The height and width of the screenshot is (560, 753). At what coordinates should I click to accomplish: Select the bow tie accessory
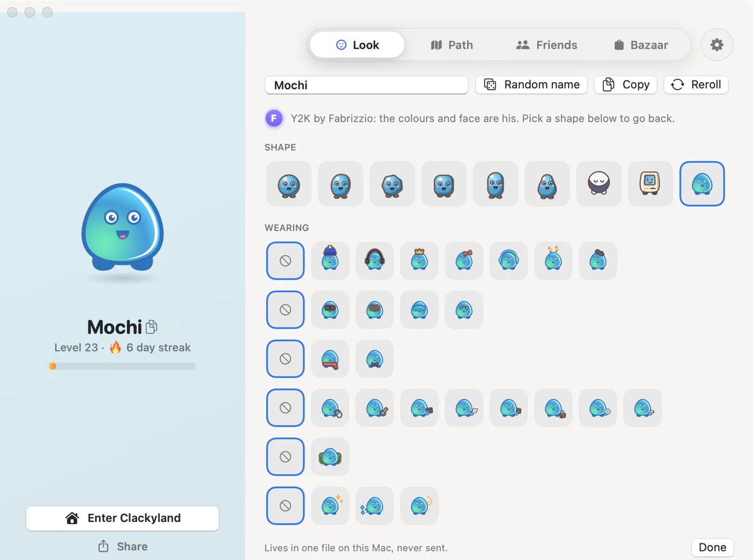click(x=375, y=358)
